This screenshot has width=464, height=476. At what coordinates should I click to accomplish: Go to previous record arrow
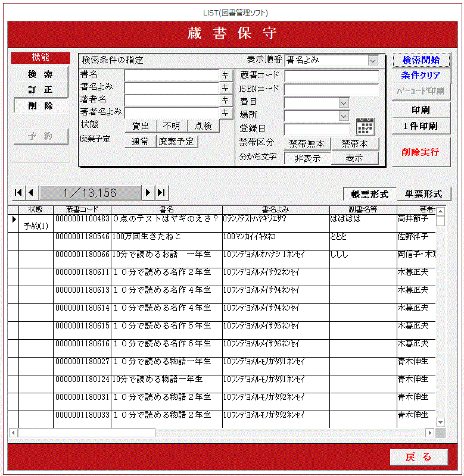click(32, 192)
